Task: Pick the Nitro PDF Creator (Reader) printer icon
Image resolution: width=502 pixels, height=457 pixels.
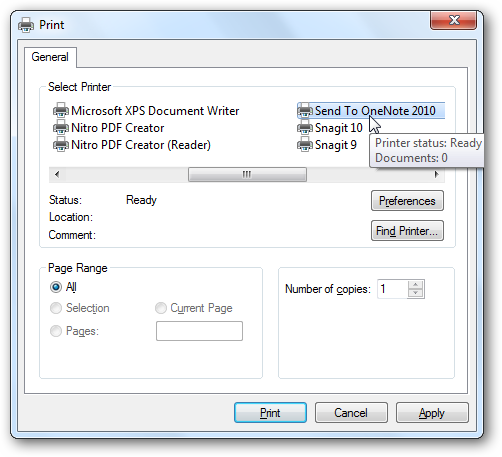Action: pyautogui.click(x=61, y=144)
